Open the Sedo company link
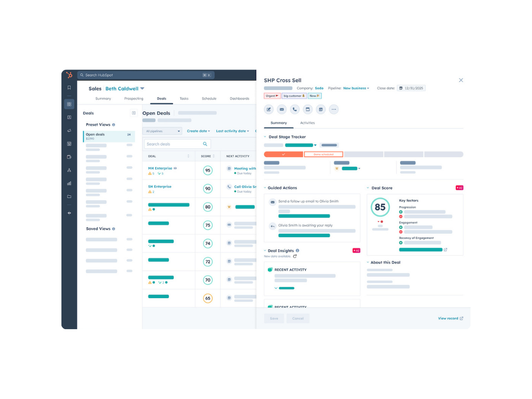This screenshot has width=532, height=399. pyautogui.click(x=319, y=88)
